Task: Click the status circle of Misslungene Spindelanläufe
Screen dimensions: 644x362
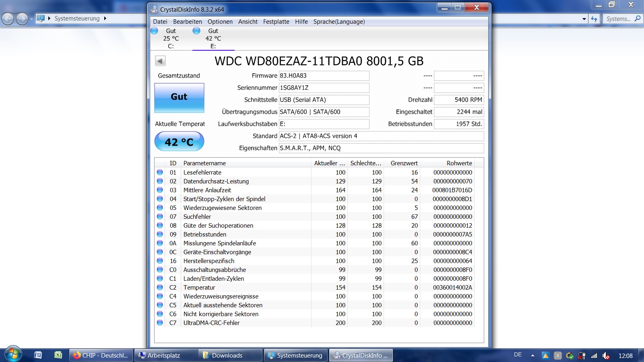Action: [x=160, y=243]
